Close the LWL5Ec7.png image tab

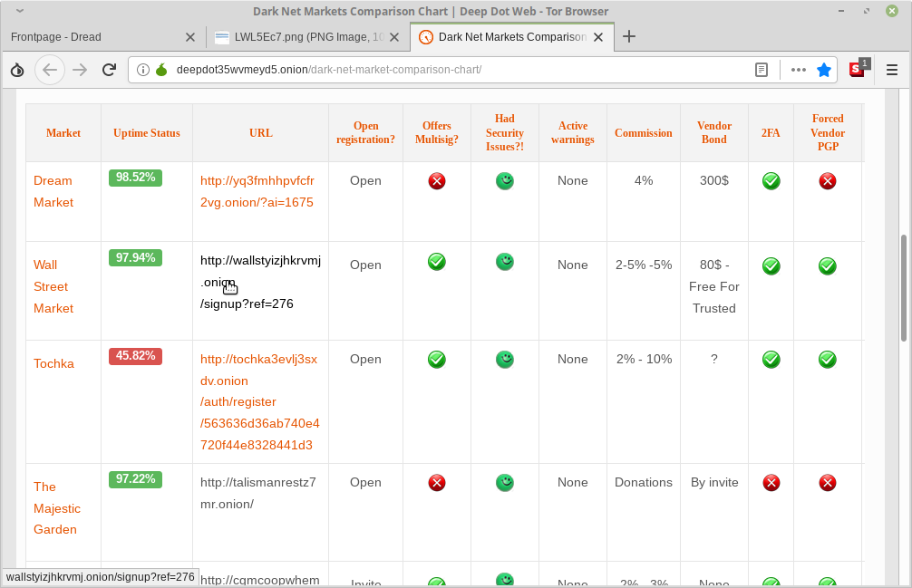point(394,37)
